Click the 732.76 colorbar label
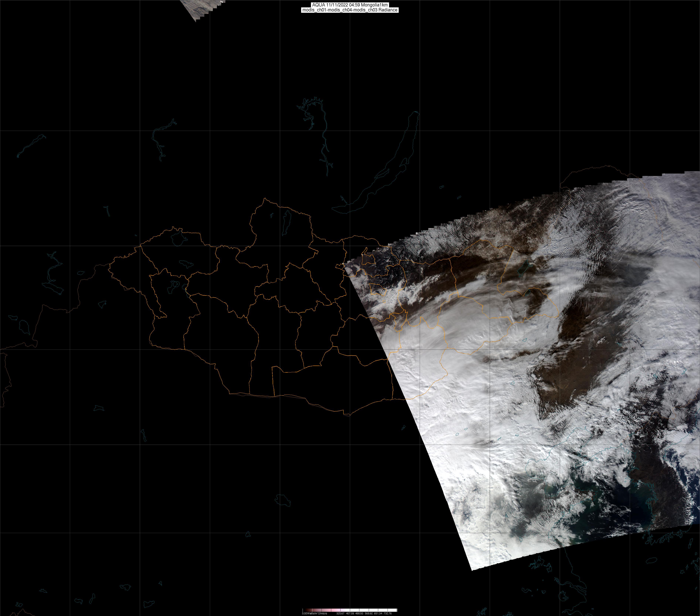 (x=388, y=613)
